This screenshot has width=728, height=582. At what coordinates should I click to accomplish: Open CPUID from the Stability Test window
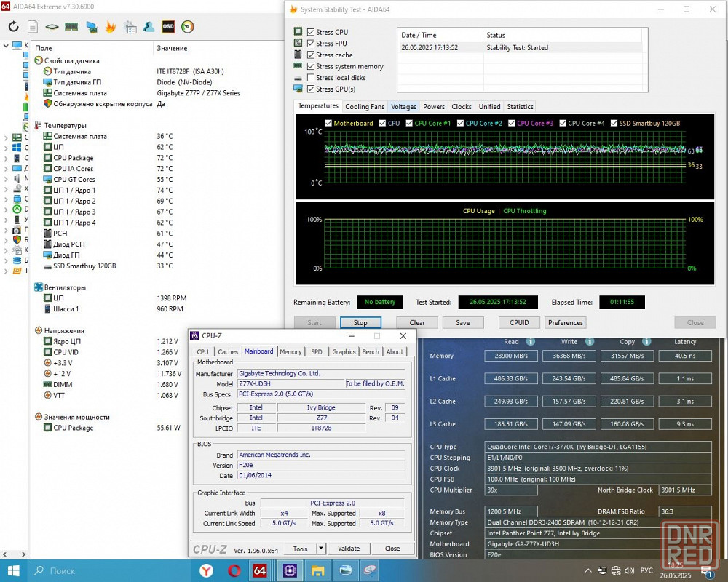(x=519, y=322)
